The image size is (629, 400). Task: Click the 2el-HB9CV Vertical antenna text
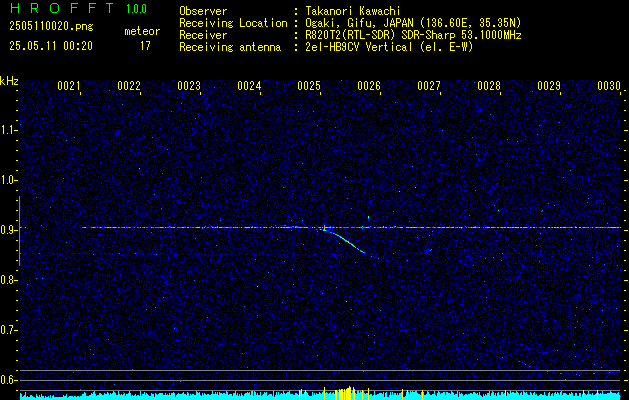tap(389, 47)
